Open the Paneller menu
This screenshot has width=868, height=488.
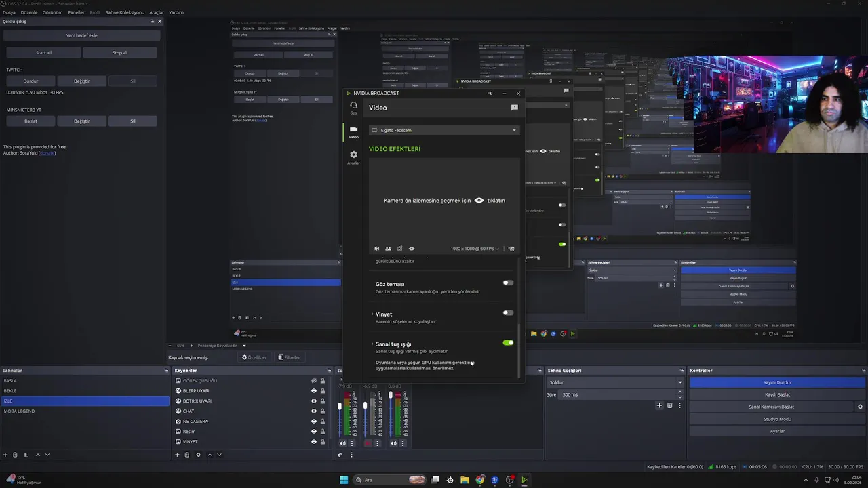pyautogui.click(x=76, y=12)
